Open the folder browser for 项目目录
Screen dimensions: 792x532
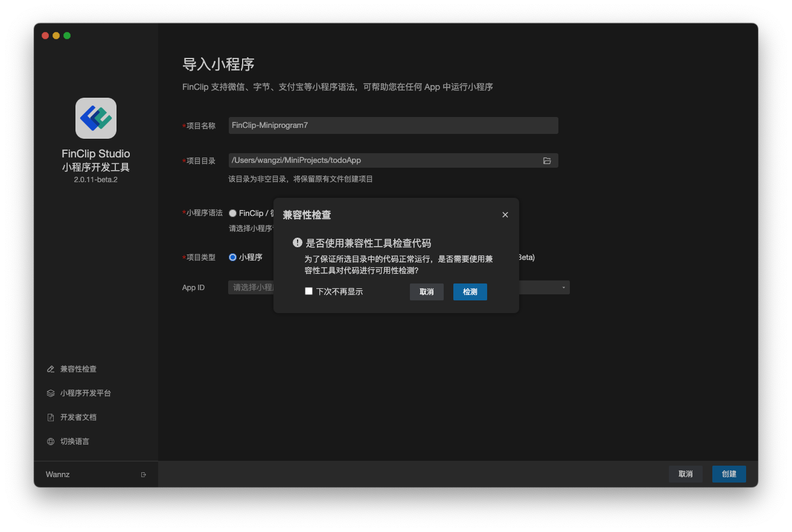(547, 160)
